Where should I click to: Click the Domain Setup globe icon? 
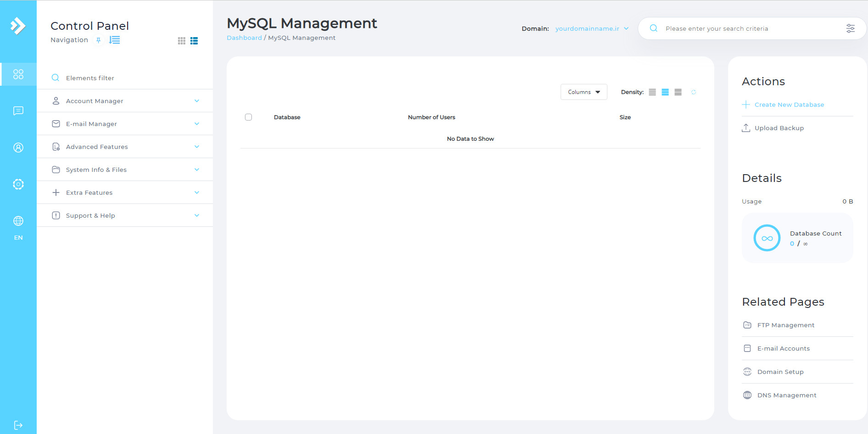[x=747, y=372]
